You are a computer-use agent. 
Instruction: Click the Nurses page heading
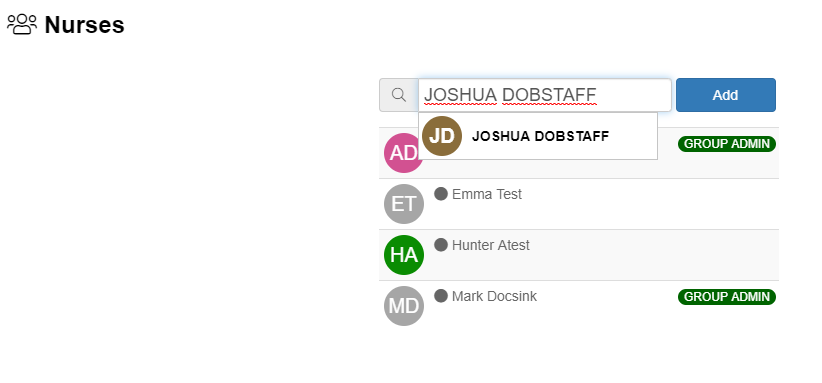pos(84,25)
